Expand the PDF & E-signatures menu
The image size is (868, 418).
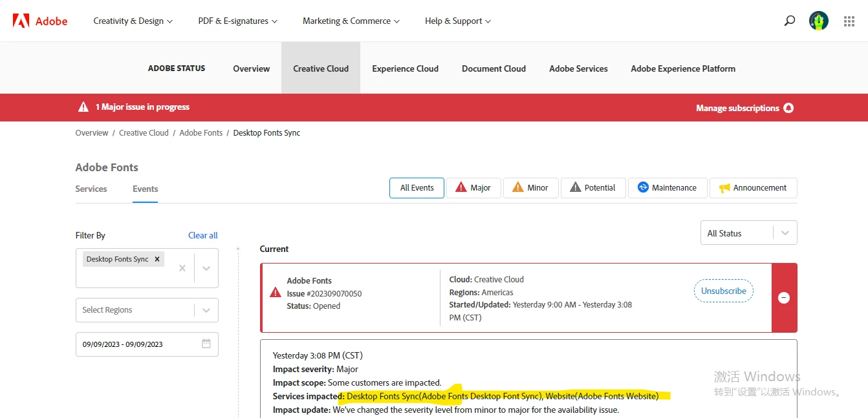tap(238, 21)
